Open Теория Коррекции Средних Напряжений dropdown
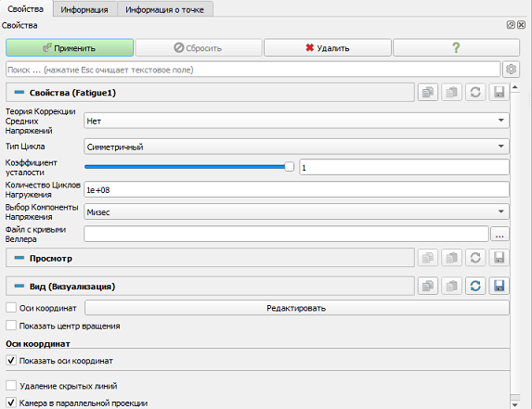The height and width of the screenshot is (409, 532). pyautogui.click(x=296, y=121)
